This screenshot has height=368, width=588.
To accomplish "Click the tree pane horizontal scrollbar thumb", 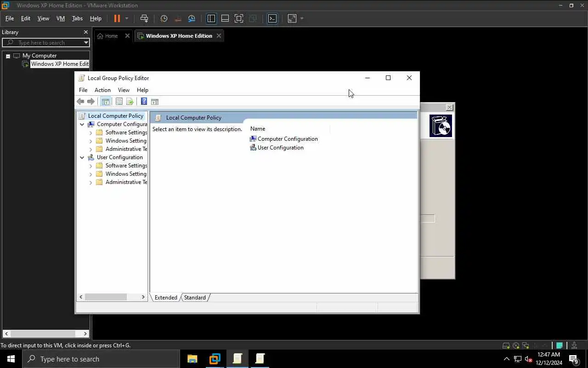I will pos(106,297).
